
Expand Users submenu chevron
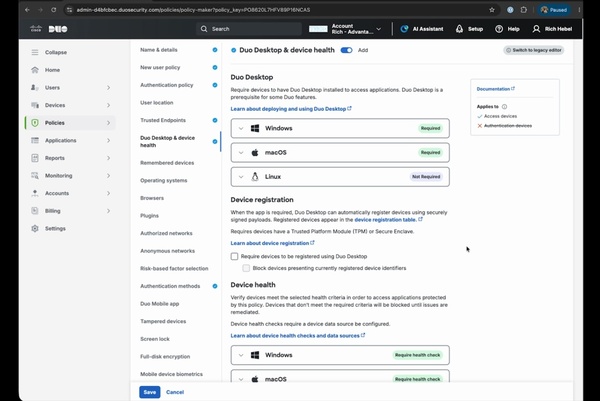pyautogui.click(x=108, y=88)
